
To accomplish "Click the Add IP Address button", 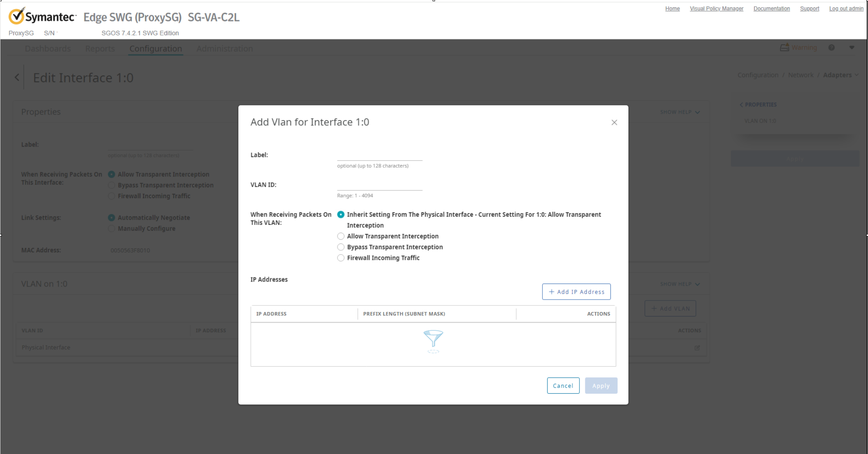I will (576, 292).
